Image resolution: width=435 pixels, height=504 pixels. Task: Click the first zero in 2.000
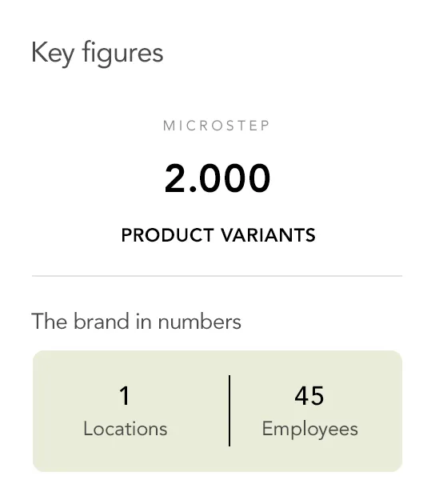[x=210, y=178]
